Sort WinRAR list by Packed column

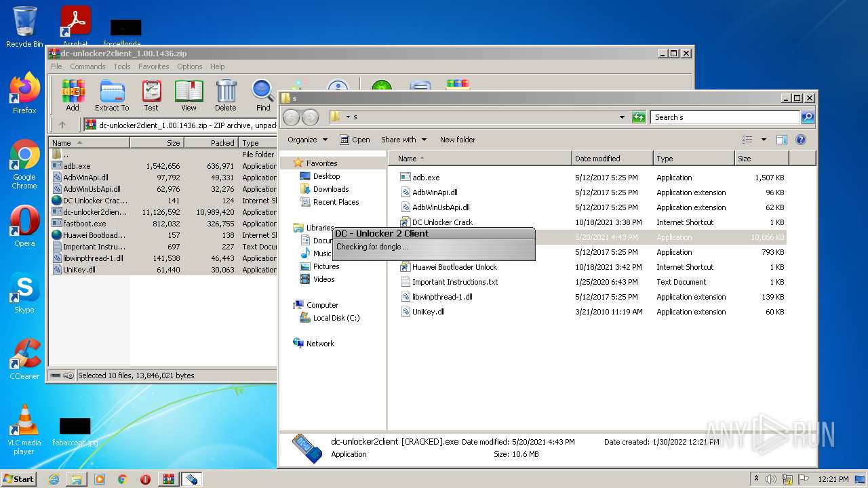(x=211, y=143)
